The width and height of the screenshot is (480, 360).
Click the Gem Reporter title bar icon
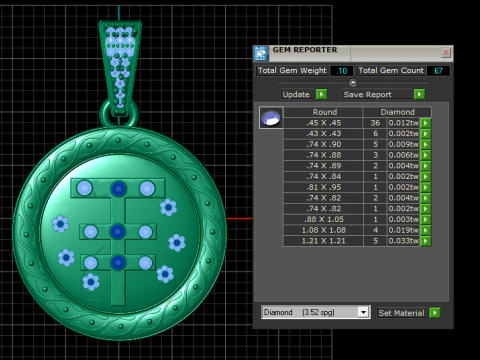click(x=261, y=53)
